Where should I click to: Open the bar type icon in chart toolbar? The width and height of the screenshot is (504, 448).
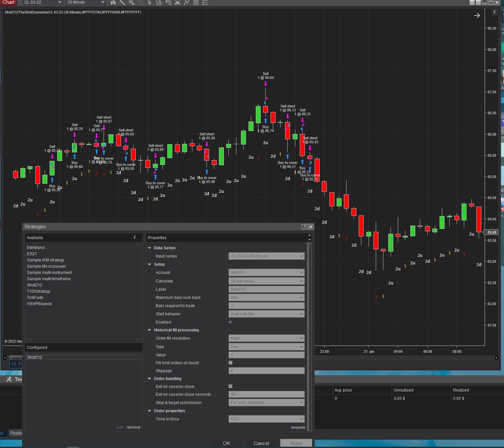pos(113,2)
